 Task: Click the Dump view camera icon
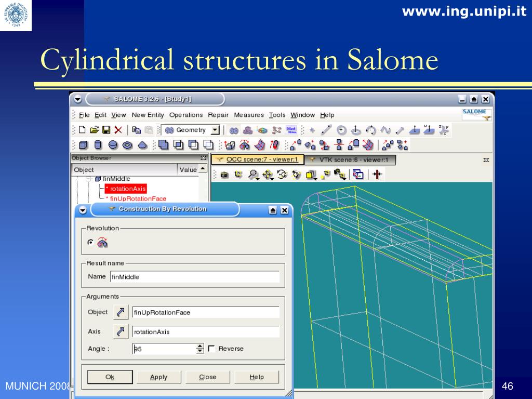[x=224, y=175]
